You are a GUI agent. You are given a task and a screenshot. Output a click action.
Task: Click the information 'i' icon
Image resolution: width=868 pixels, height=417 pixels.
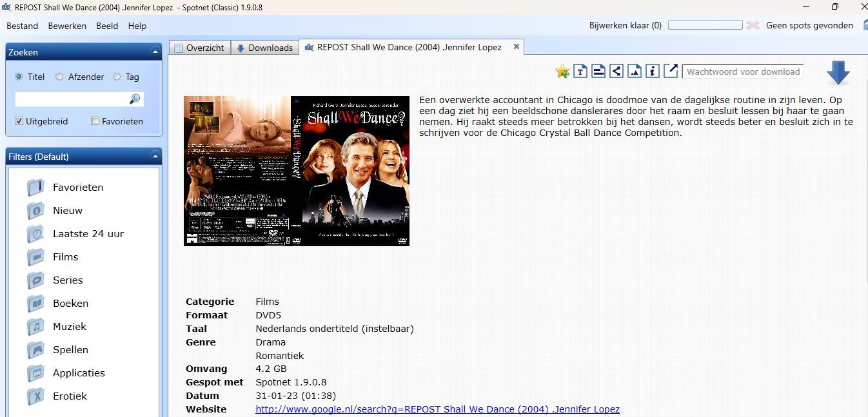[653, 72]
